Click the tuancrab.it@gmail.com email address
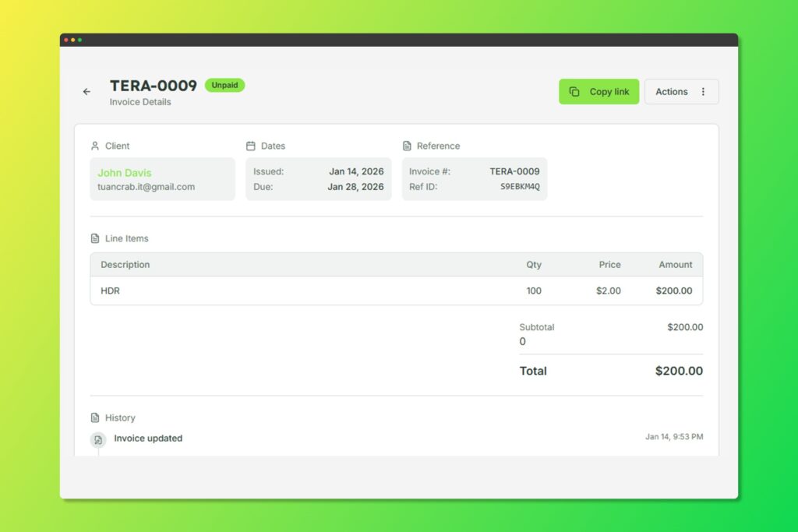798x532 pixels. coord(146,187)
